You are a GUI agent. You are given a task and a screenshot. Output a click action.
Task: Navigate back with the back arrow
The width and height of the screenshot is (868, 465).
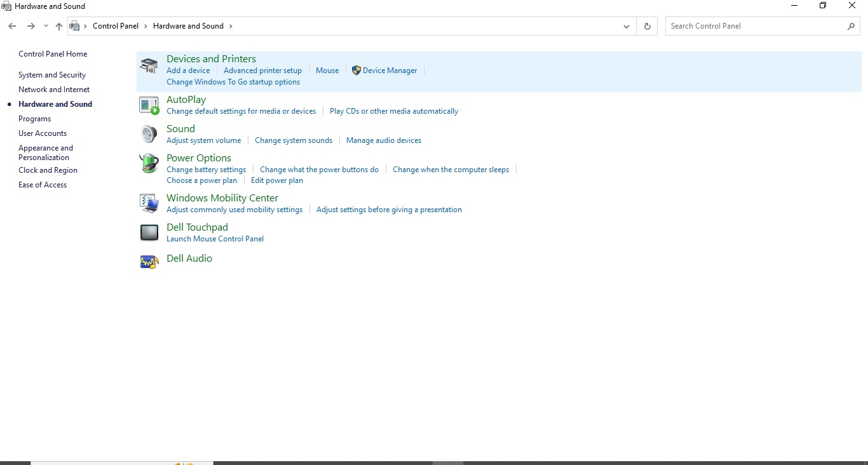coord(12,26)
